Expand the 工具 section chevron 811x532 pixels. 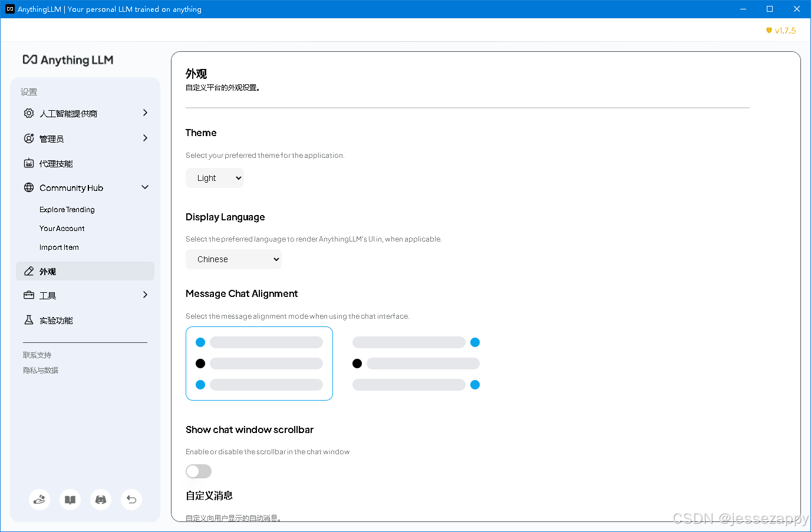pos(145,295)
